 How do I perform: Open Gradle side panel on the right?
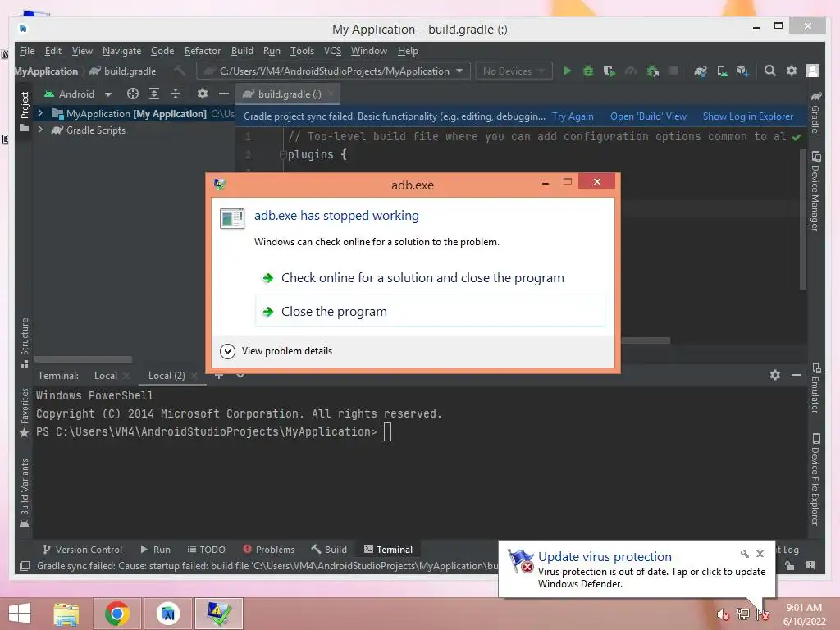(x=815, y=112)
